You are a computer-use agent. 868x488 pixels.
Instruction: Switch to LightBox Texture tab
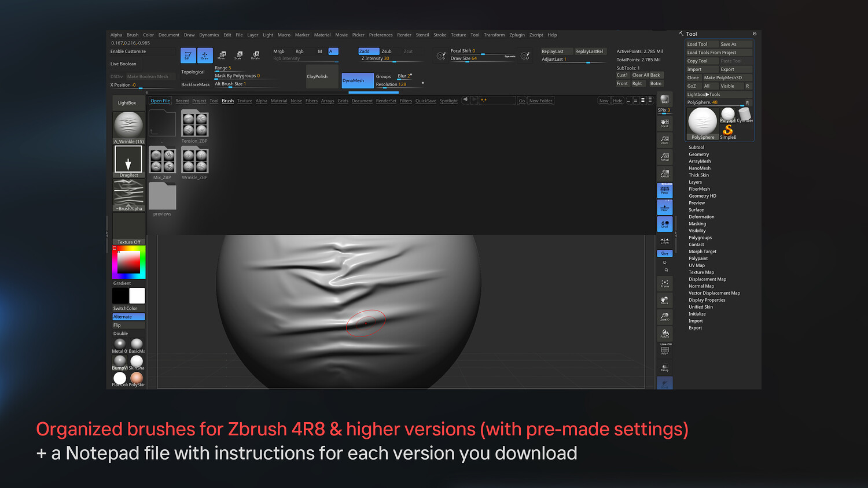245,101
